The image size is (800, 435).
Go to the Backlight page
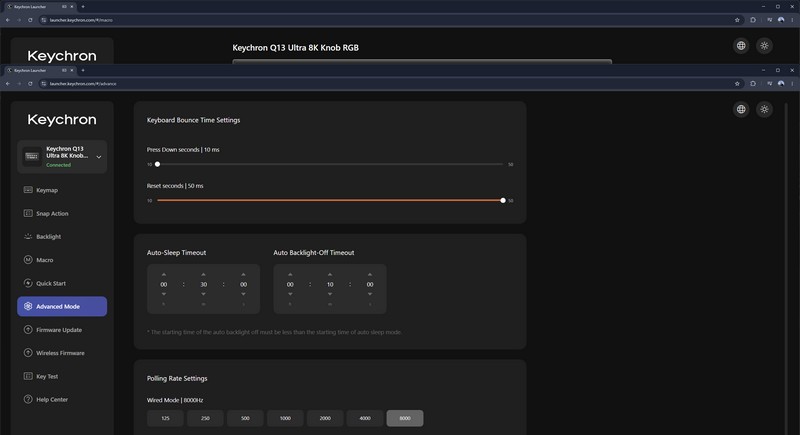tap(62, 237)
